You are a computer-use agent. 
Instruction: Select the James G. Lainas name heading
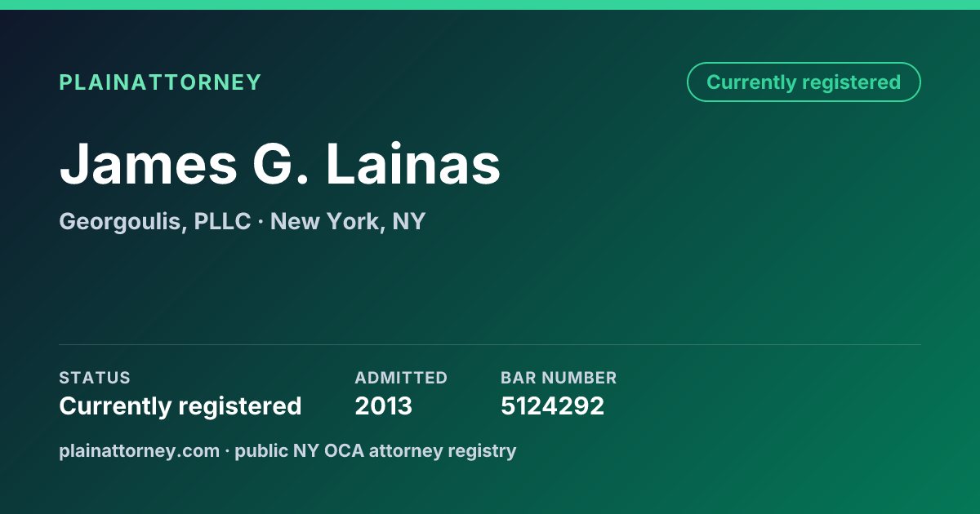point(280,164)
